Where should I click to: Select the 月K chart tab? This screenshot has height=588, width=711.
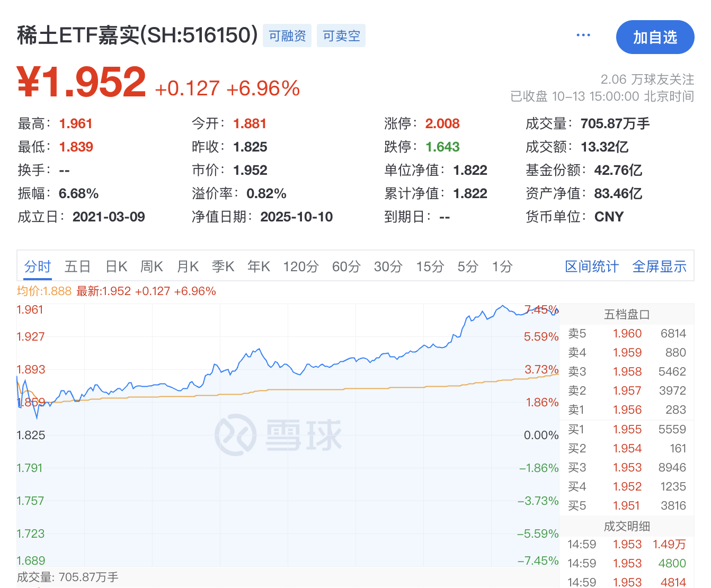click(x=188, y=266)
